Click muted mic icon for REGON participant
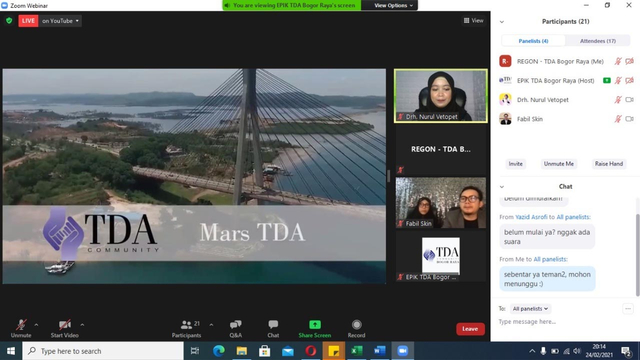Viewport: 640px width, 360px height. [x=618, y=61]
